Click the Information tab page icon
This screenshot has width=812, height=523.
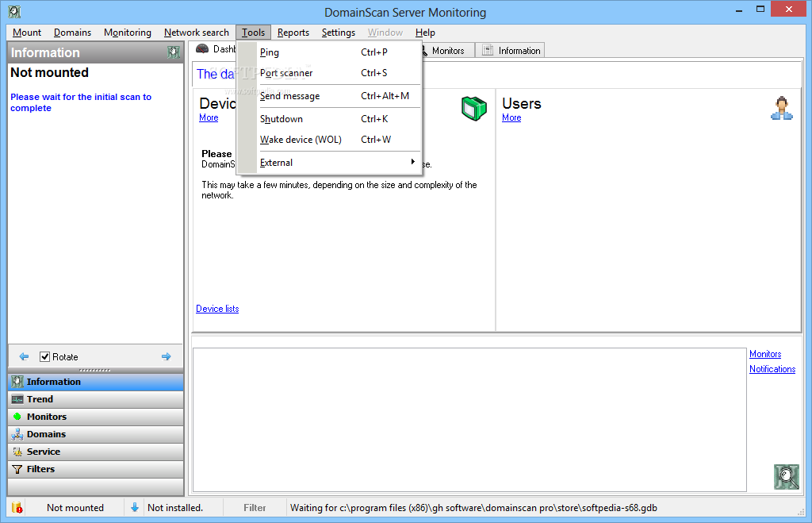(488, 50)
